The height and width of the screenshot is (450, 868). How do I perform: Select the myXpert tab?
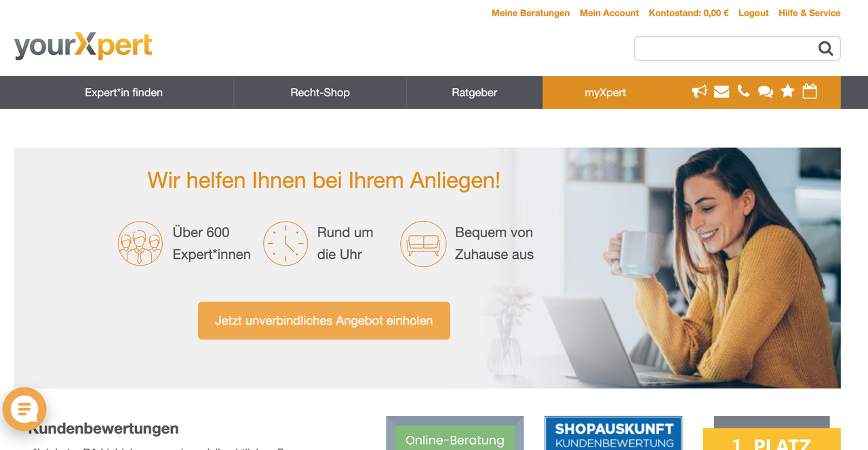pos(605,92)
